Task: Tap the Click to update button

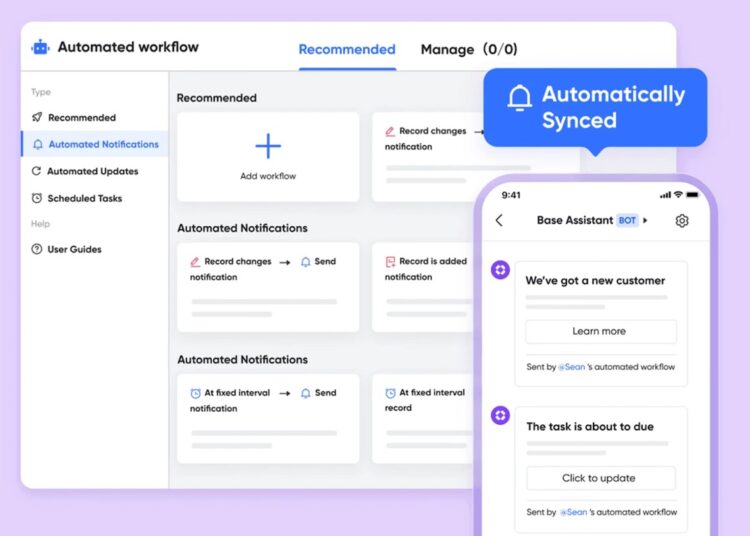Action: 601,478
